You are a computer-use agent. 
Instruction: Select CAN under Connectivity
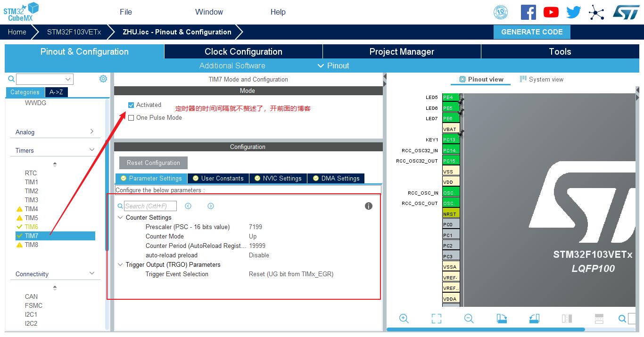coord(31,296)
